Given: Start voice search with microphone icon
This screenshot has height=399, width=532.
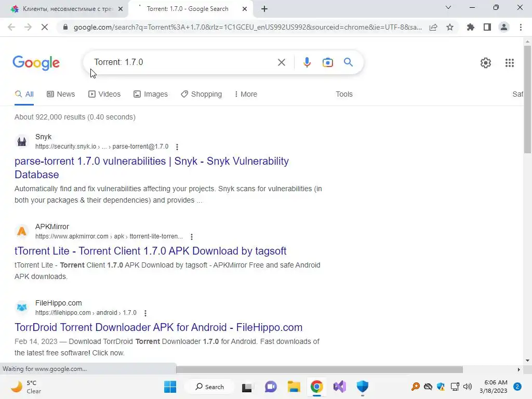Looking at the screenshot, I should click(x=307, y=62).
